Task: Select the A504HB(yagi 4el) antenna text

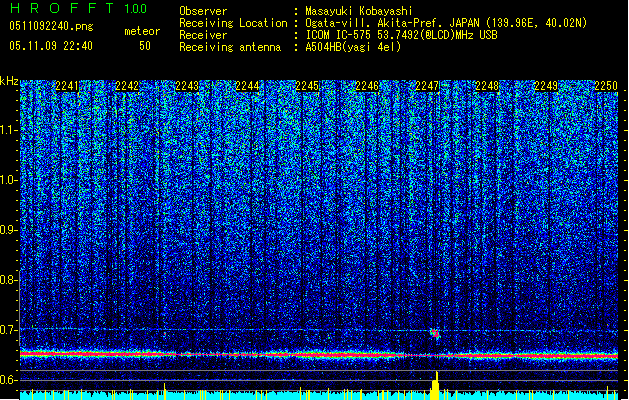Action: pyautogui.click(x=353, y=47)
